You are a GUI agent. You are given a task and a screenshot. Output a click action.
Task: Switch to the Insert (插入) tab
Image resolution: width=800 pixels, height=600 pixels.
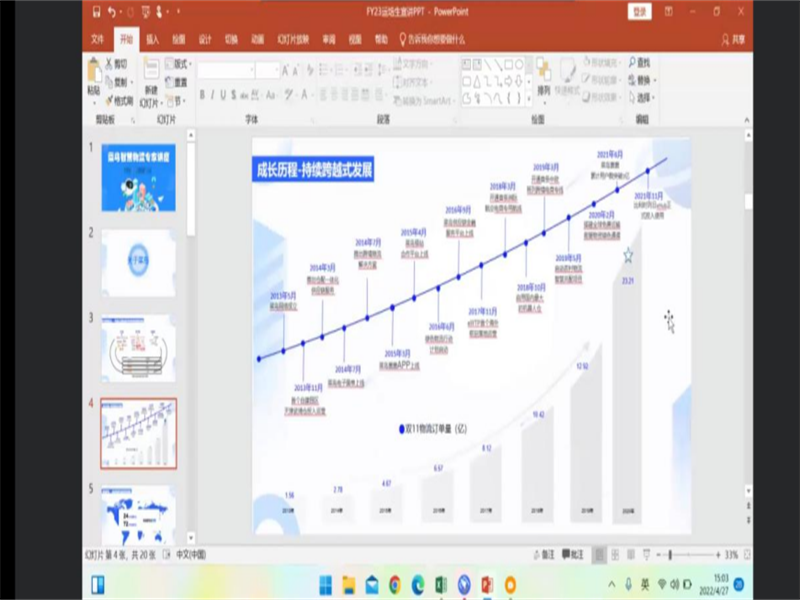point(152,40)
